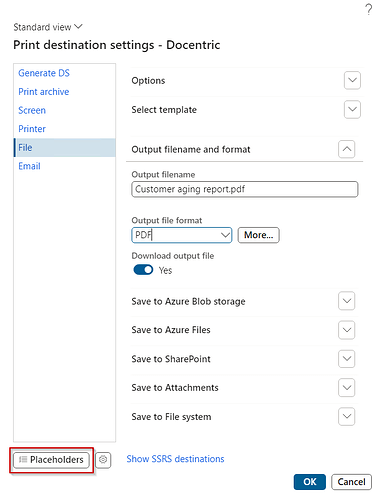The height and width of the screenshot is (500, 374).
Task: Click the Save to SharePoint heading
Action: tap(171, 359)
